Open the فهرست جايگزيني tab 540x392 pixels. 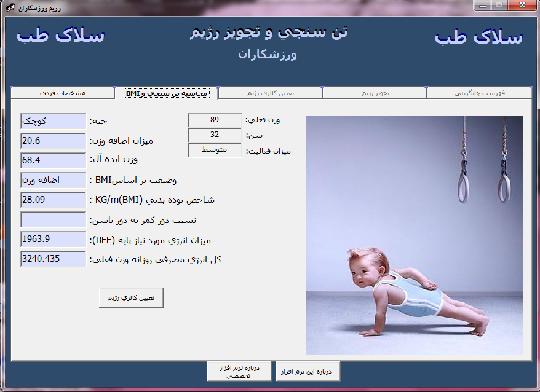[479, 93]
